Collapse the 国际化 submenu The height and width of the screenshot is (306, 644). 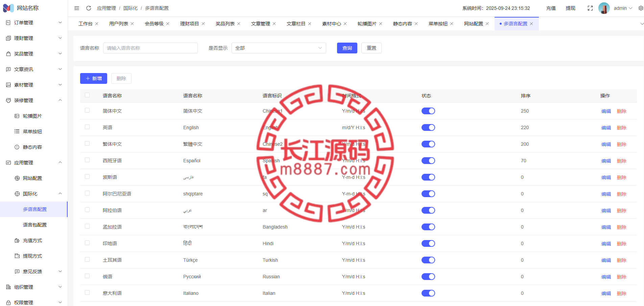point(60,194)
